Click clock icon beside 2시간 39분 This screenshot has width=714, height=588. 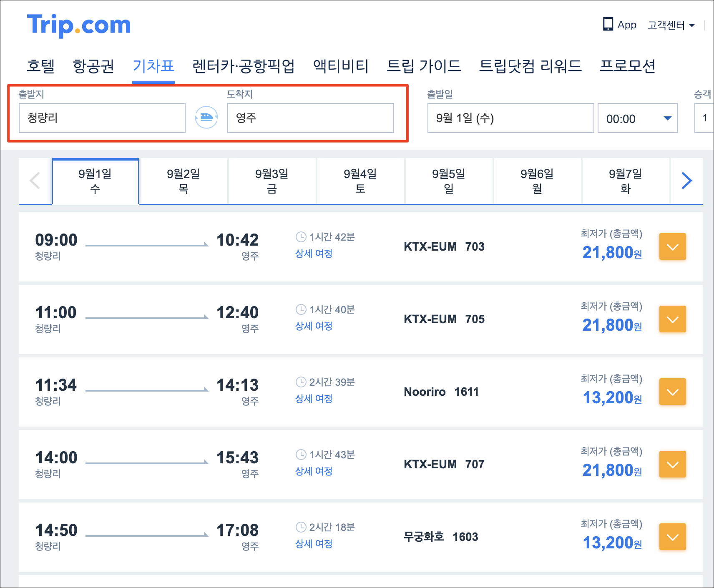tap(301, 382)
